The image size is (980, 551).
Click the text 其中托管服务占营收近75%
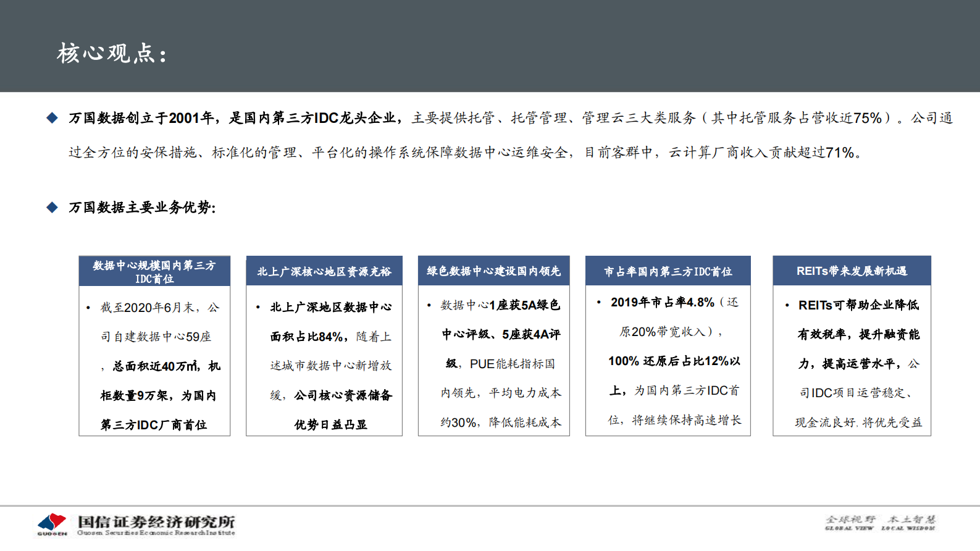(x=797, y=118)
